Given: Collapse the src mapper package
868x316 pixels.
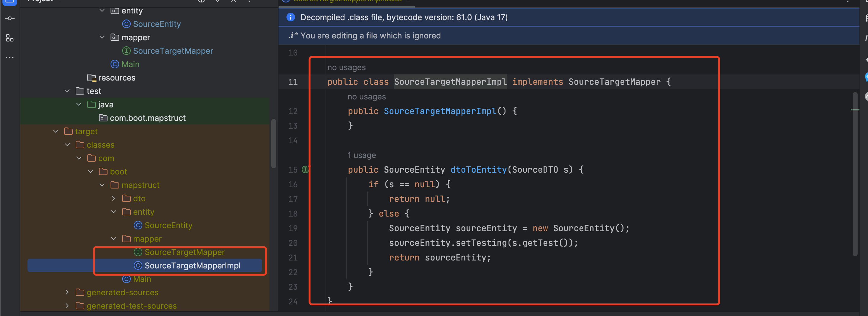Looking at the screenshot, I should click(102, 37).
